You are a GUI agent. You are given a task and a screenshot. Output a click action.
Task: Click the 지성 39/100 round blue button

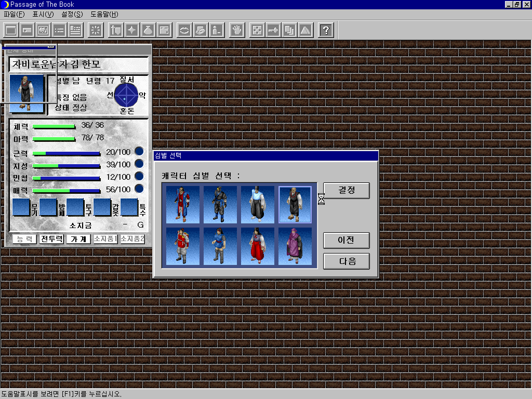[139, 164]
